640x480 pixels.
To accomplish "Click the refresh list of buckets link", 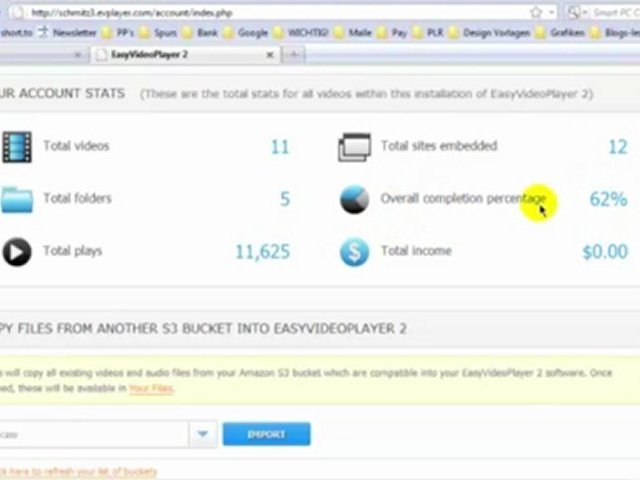I will [x=78, y=471].
